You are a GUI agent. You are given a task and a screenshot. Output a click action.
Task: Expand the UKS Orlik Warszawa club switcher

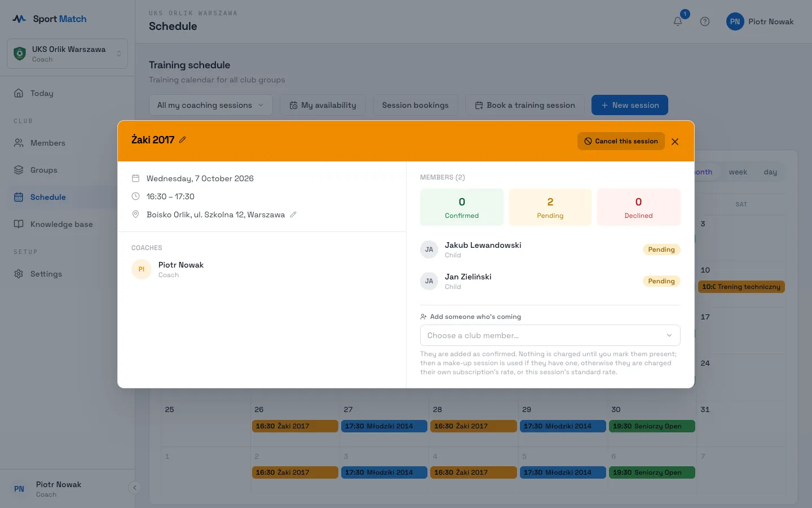tap(67, 54)
